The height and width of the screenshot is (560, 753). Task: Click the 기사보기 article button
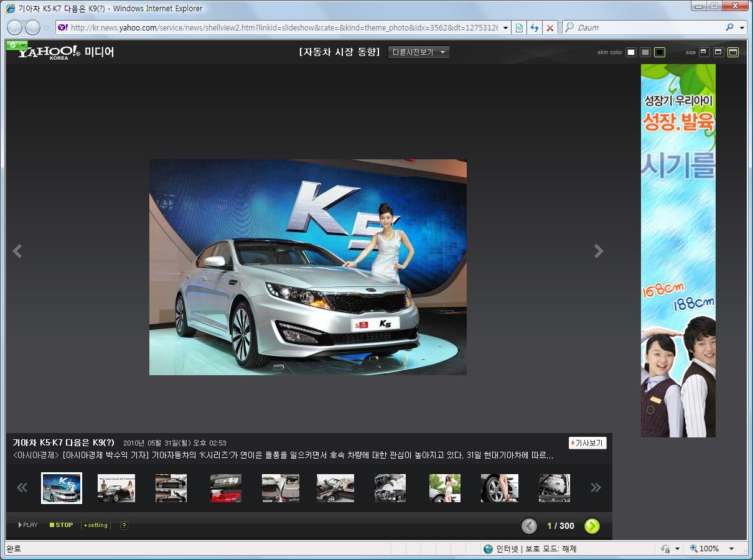587,443
